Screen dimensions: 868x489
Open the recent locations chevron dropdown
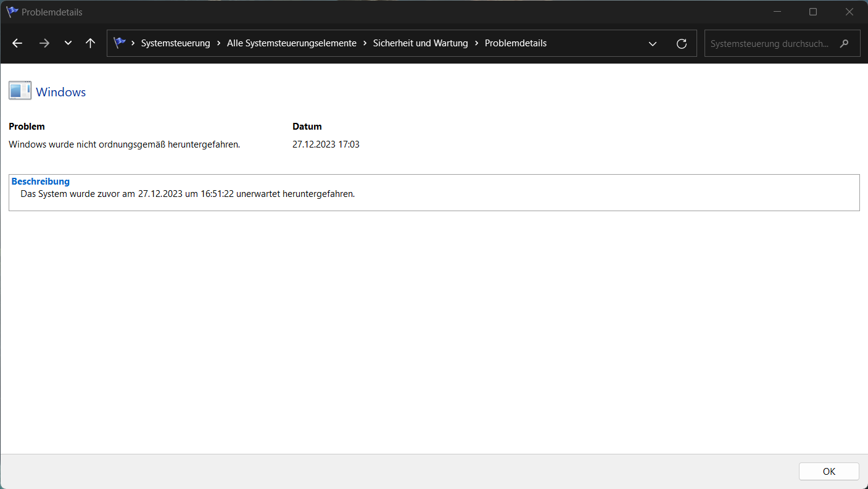[x=68, y=43]
